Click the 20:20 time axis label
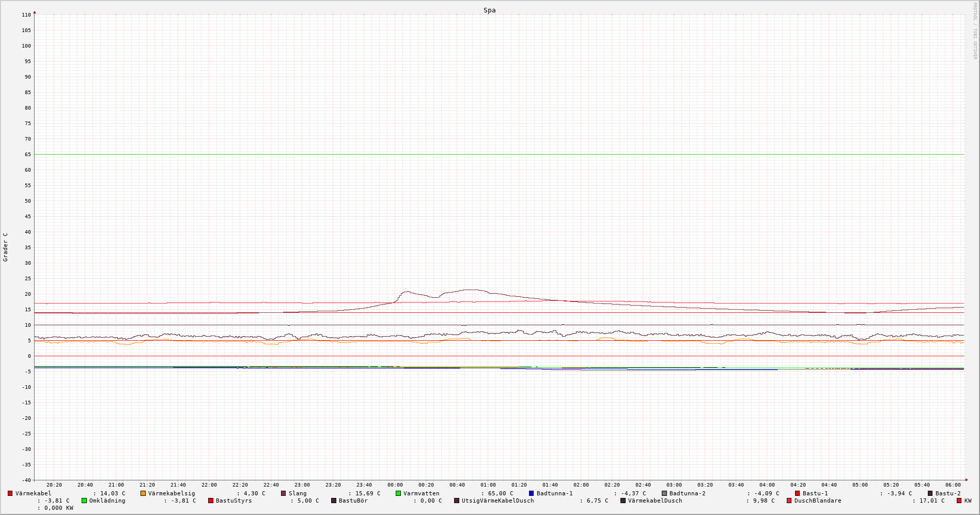 click(x=54, y=485)
